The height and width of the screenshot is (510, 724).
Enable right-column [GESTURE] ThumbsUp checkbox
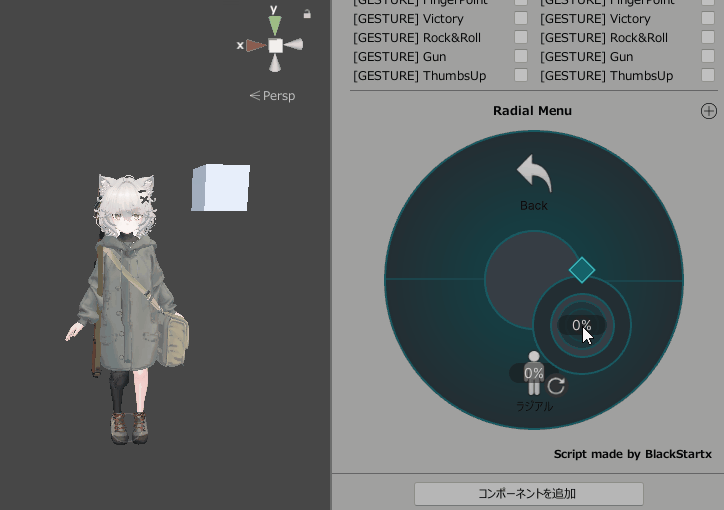[x=708, y=75]
